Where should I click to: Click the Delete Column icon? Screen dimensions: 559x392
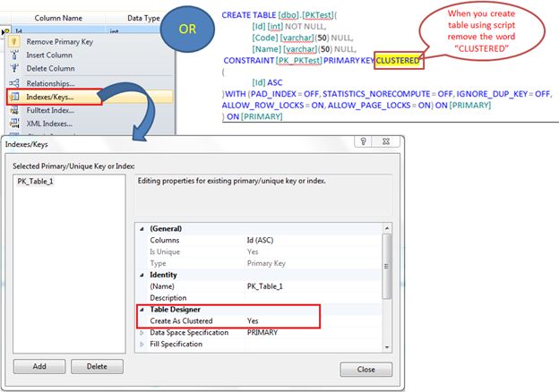coord(14,68)
